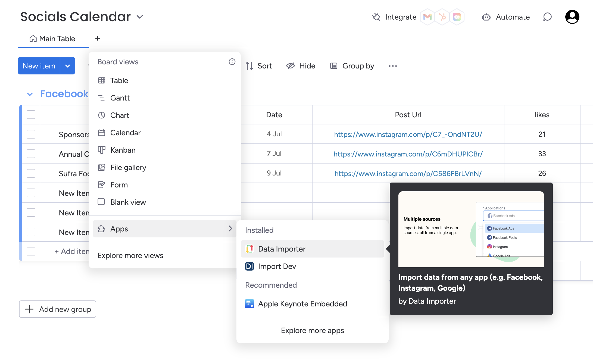Select Calendar from Board views
This screenshot has width=593, height=364.
coord(165,133)
